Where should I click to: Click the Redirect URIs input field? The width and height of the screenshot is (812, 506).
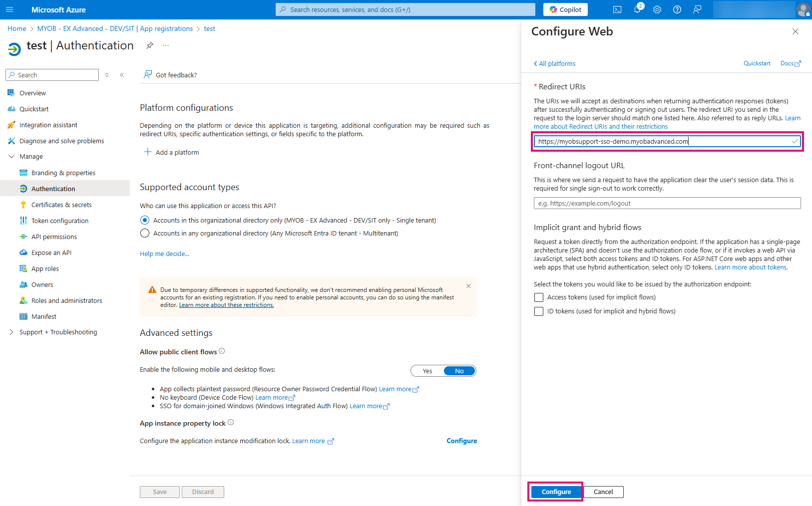click(x=667, y=141)
